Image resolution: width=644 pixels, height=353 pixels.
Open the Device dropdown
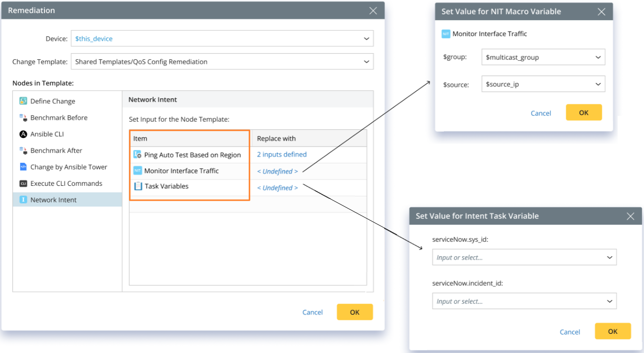pyautogui.click(x=366, y=39)
